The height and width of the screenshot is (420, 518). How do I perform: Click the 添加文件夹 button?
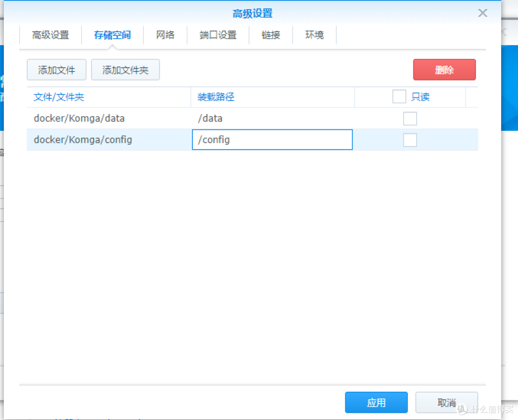[125, 70]
